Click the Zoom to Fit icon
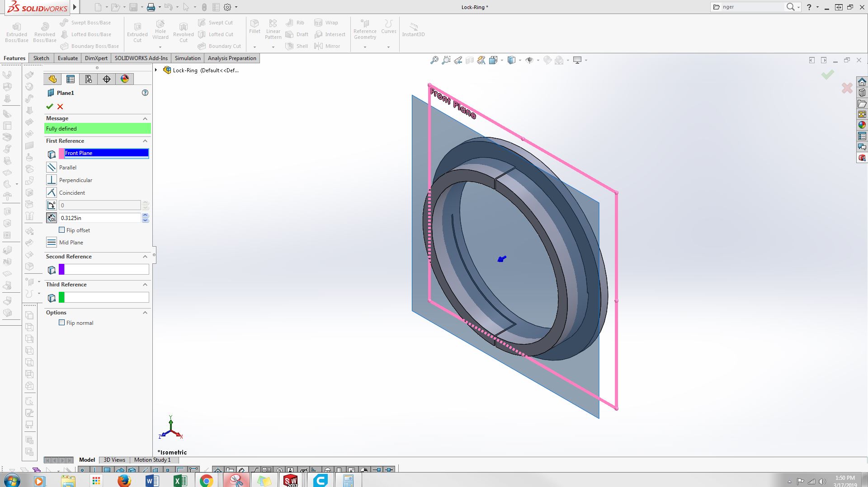This screenshot has width=868, height=487. coord(434,60)
